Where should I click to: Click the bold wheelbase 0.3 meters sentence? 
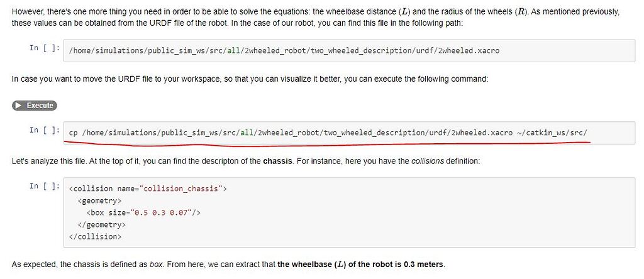click(x=360, y=265)
